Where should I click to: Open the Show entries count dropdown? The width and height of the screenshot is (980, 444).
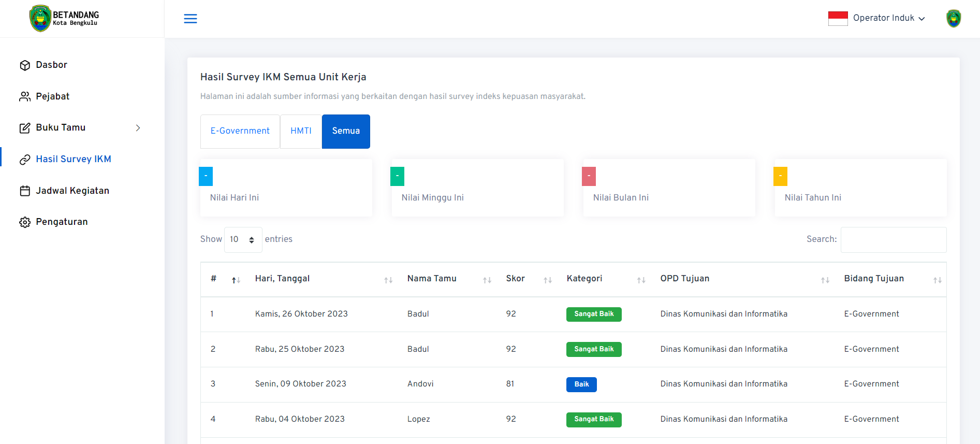pos(243,240)
